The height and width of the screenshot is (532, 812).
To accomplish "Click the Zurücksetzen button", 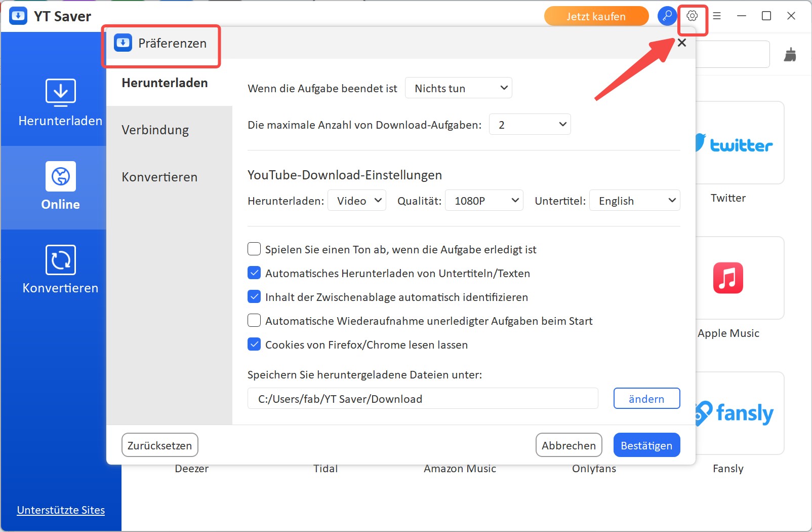I will pos(160,445).
